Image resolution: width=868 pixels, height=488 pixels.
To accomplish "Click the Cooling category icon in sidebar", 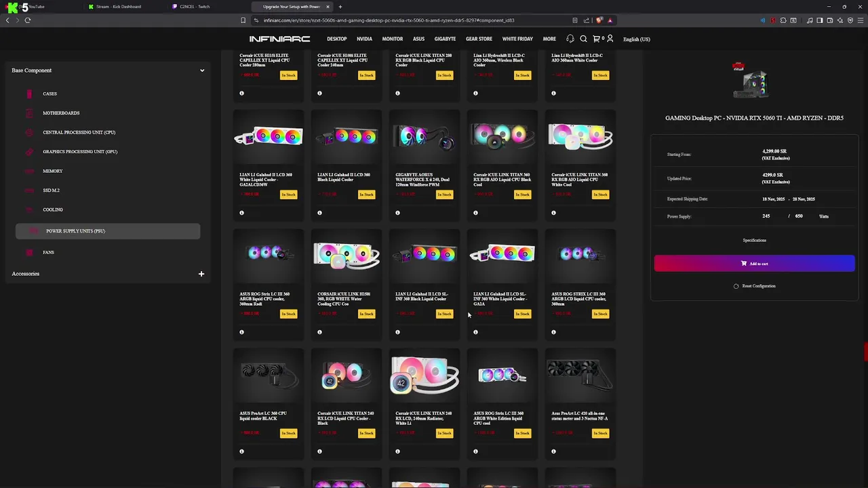I will click(x=29, y=209).
